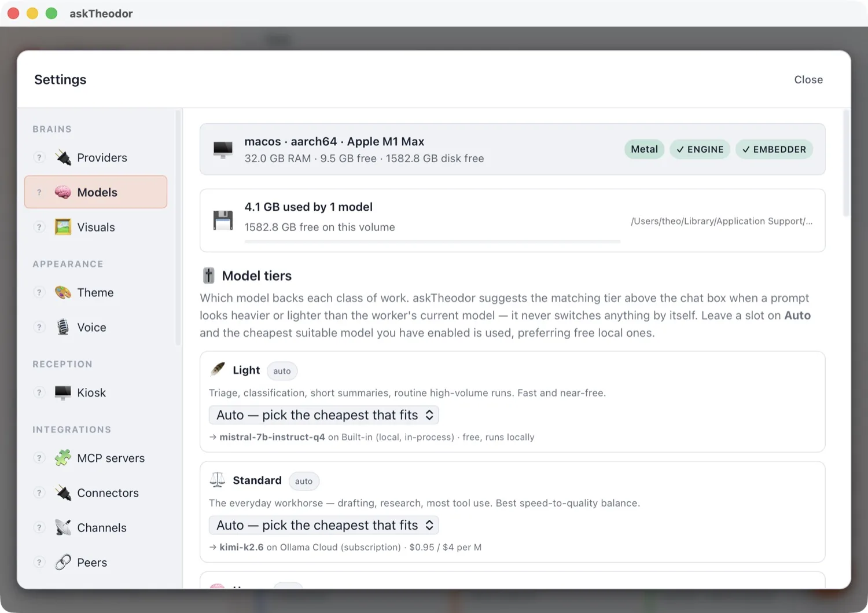Click the question mark beside Kiosk
The width and height of the screenshot is (868, 613).
click(39, 392)
